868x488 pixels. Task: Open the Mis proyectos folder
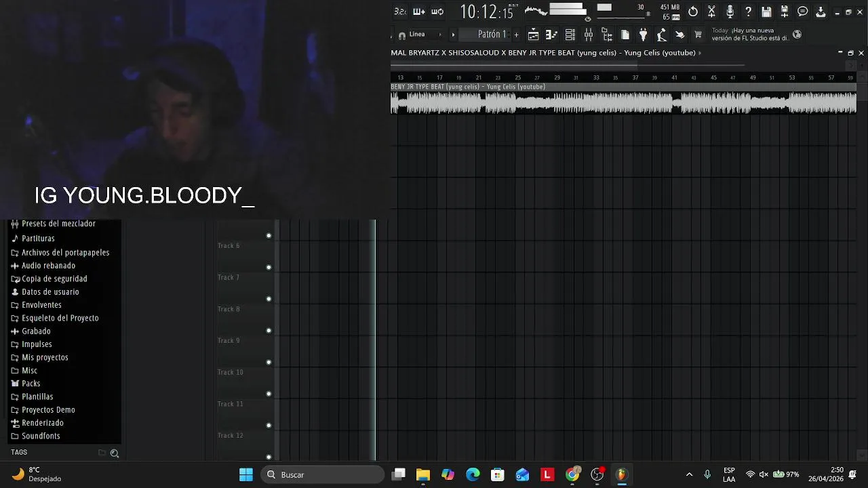(39, 357)
